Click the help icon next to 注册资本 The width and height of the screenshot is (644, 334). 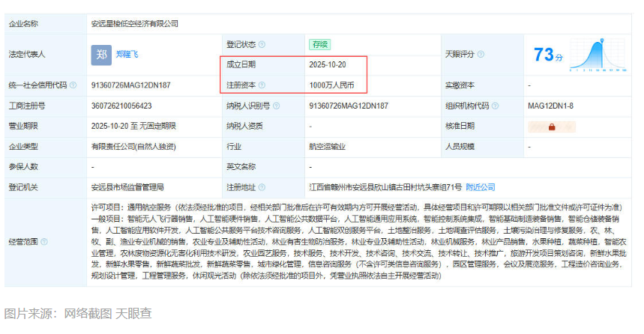coord(262,85)
